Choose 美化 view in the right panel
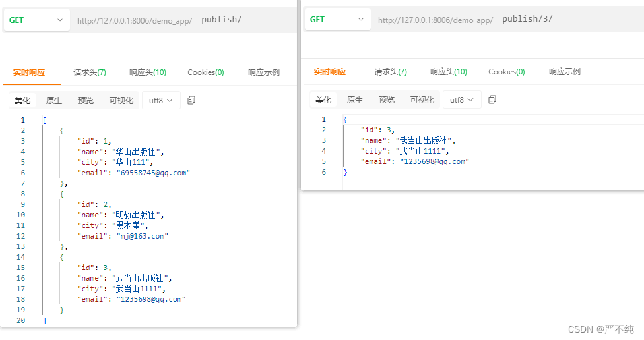 pos(323,99)
